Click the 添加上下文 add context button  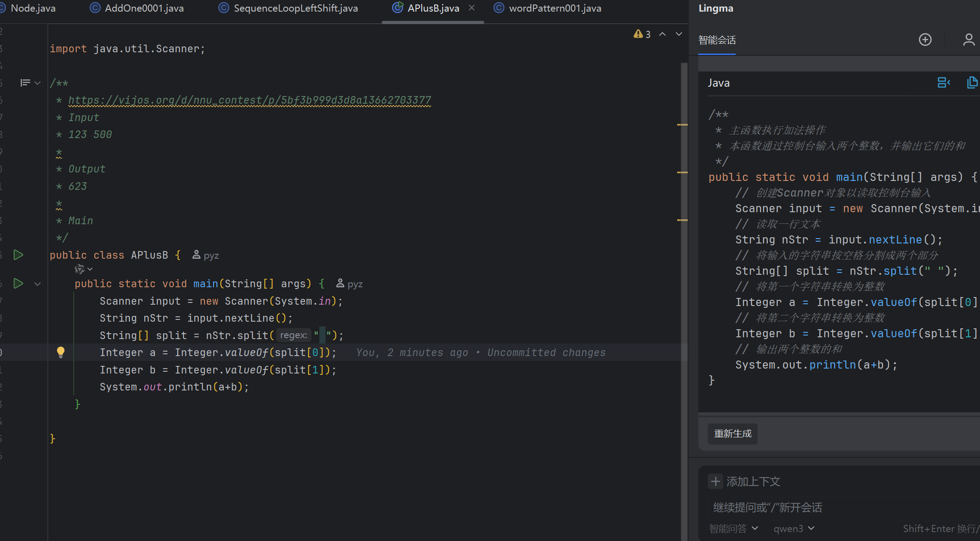coord(745,482)
